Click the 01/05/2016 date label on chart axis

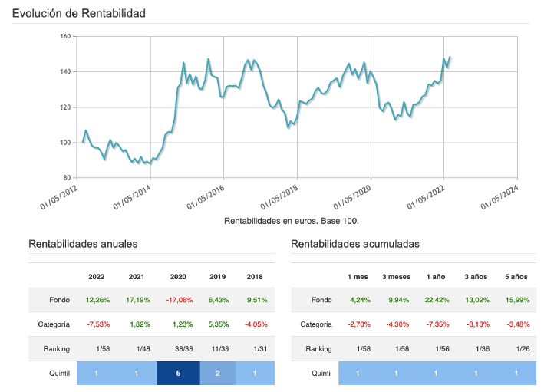coord(206,196)
